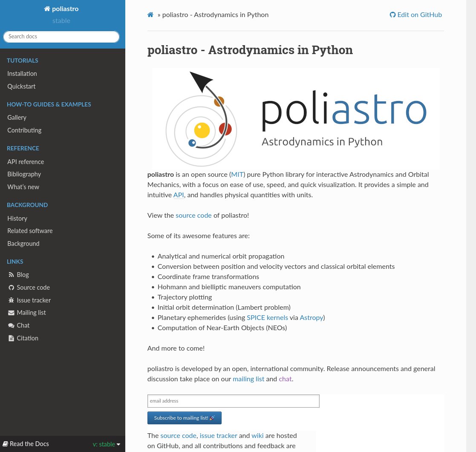Click the speech bubbles icon for Chat
Screen dimensions: 476x452
[11, 325]
